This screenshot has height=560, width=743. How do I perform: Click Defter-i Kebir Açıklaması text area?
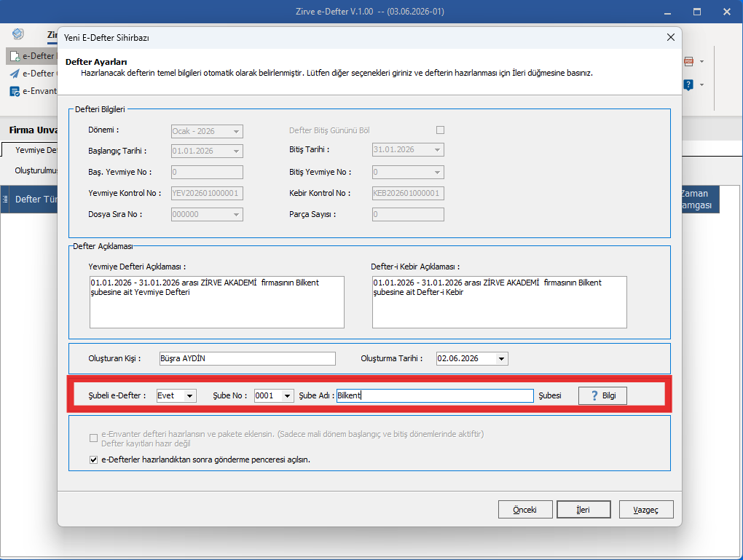point(500,302)
